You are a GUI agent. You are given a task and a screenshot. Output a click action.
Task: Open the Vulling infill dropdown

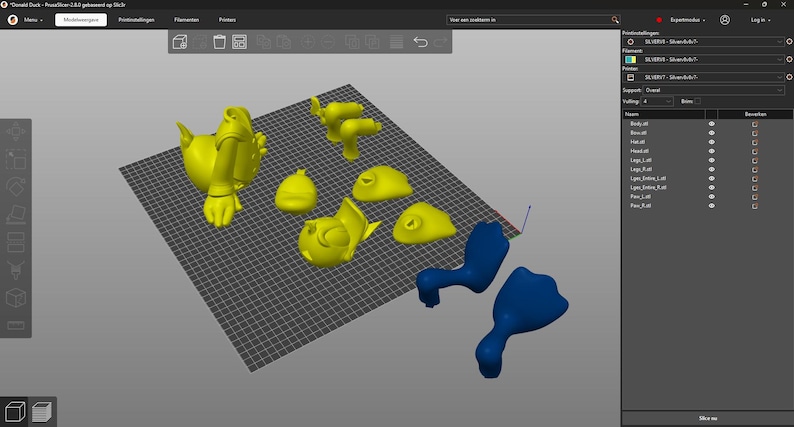point(657,101)
